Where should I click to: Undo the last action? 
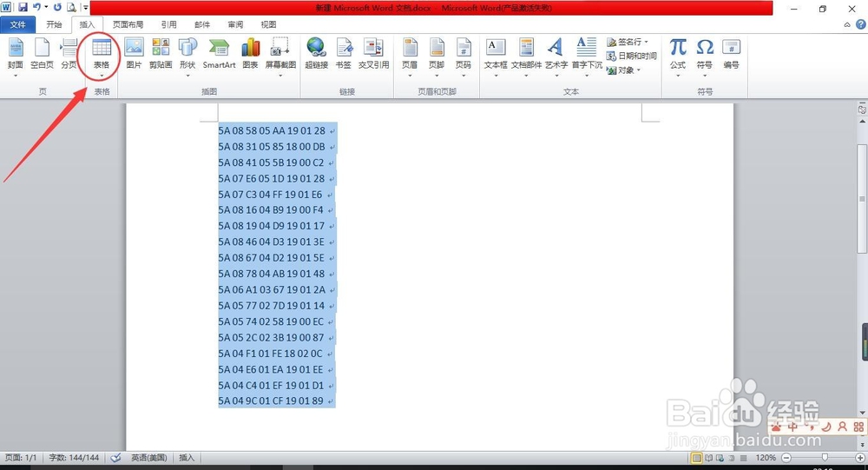(36, 8)
